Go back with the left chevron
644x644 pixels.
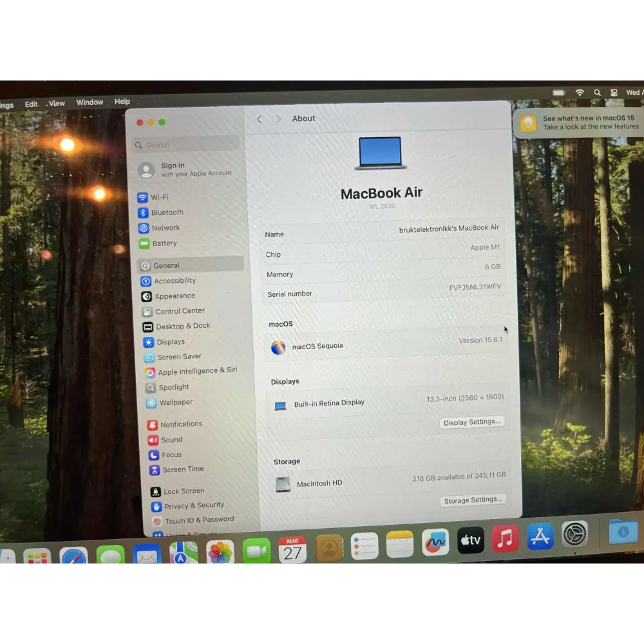[x=259, y=119]
